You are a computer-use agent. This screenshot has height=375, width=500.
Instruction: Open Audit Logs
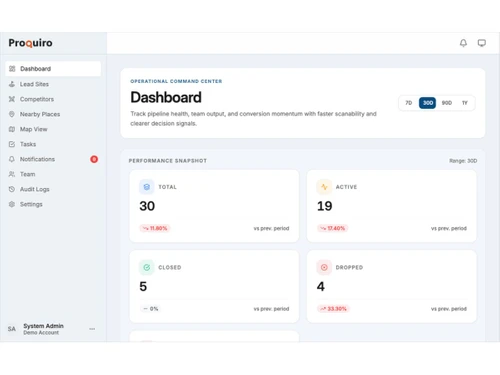(x=53, y=189)
